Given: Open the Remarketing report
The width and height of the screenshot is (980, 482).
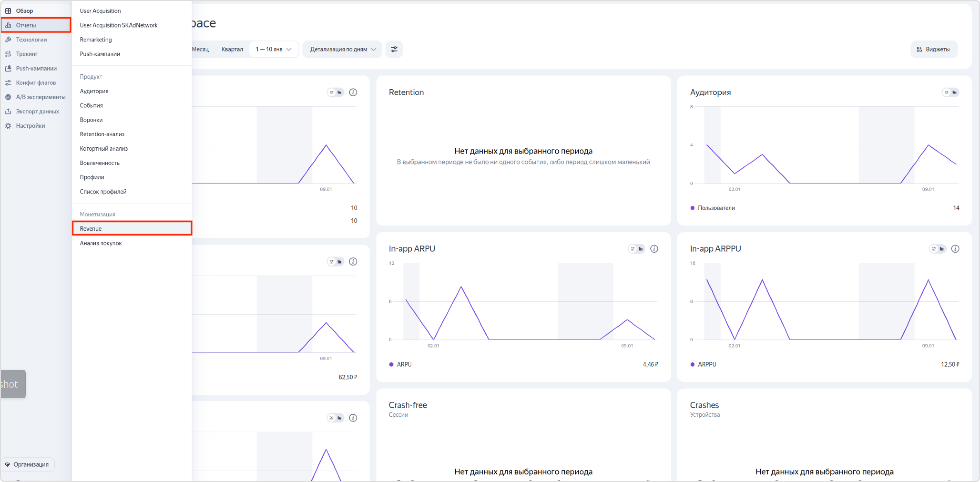Looking at the screenshot, I should click(96, 40).
